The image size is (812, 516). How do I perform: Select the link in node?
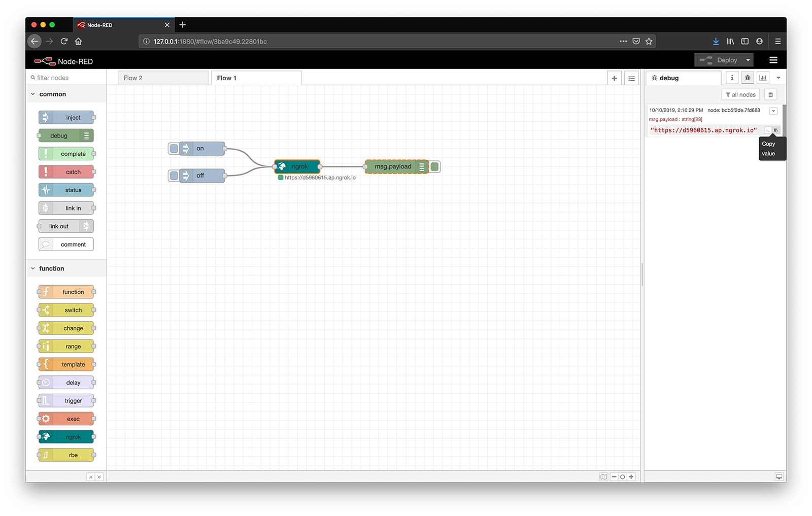point(66,208)
